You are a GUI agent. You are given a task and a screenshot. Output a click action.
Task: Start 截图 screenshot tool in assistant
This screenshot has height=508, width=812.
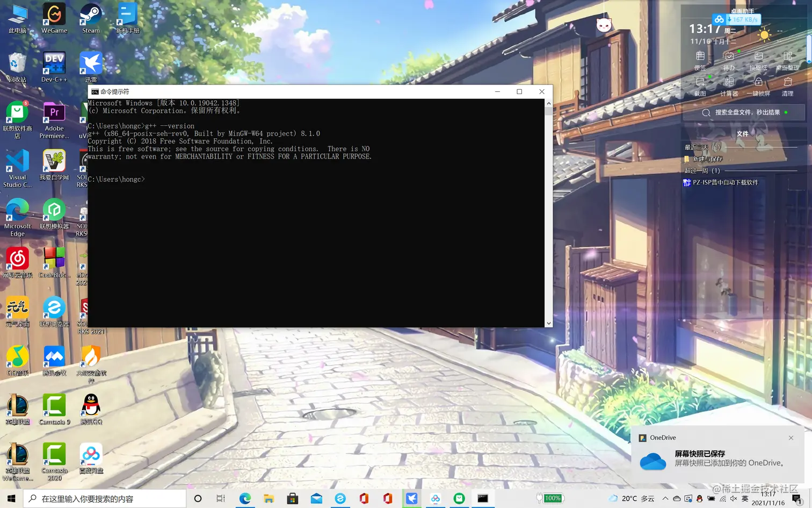(x=700, y=87)
